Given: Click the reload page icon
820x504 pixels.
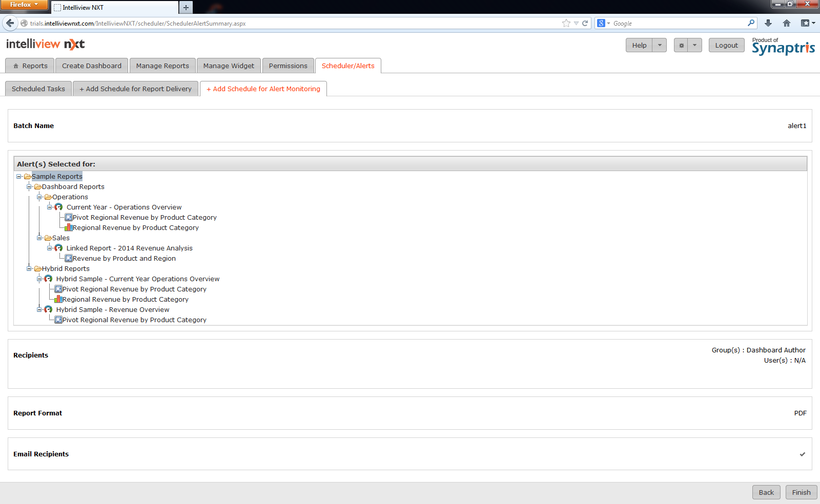Looking at the screenshot, I should [x=585, y=23].
